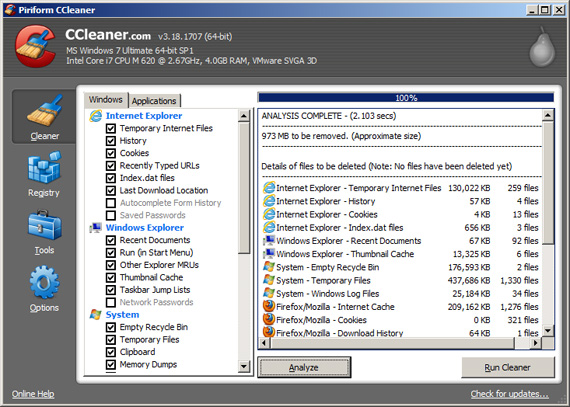Image resolution: width=570 pixels, height=407 pixels.
Task: Uncheck Temporary Internet Files checkbox
Action: coord(111,128)
